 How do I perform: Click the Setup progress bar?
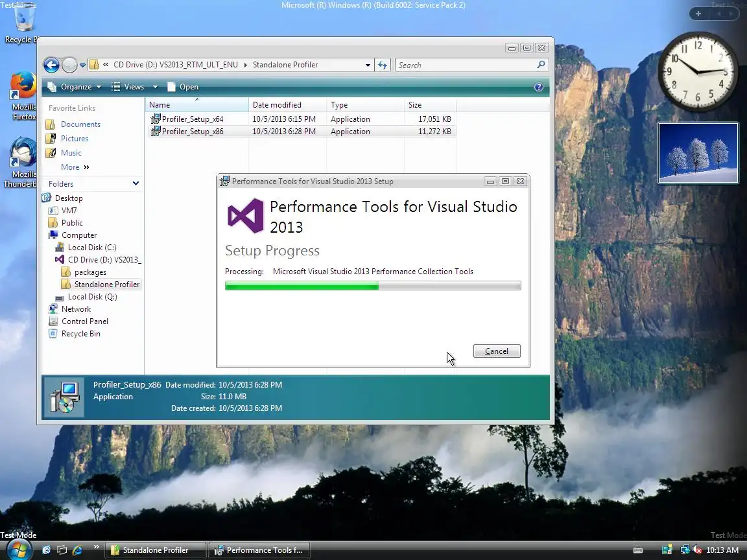click(373, 286)
